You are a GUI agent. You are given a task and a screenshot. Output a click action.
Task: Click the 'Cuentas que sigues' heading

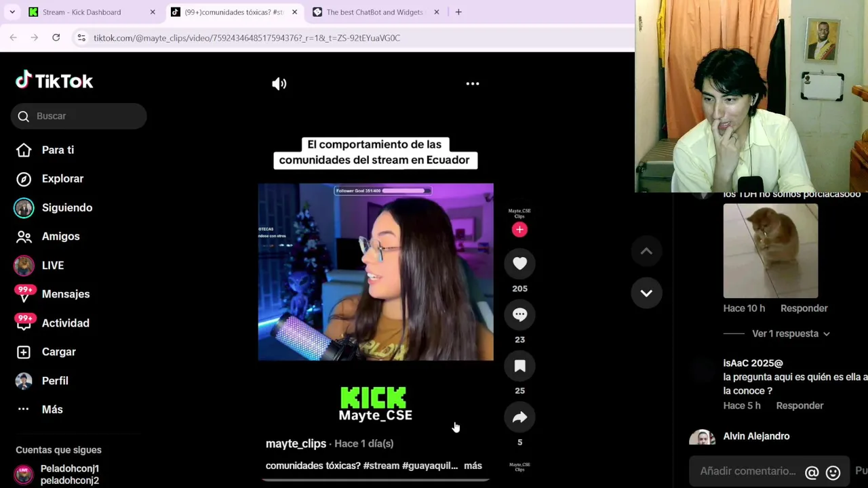coord(58,450)
